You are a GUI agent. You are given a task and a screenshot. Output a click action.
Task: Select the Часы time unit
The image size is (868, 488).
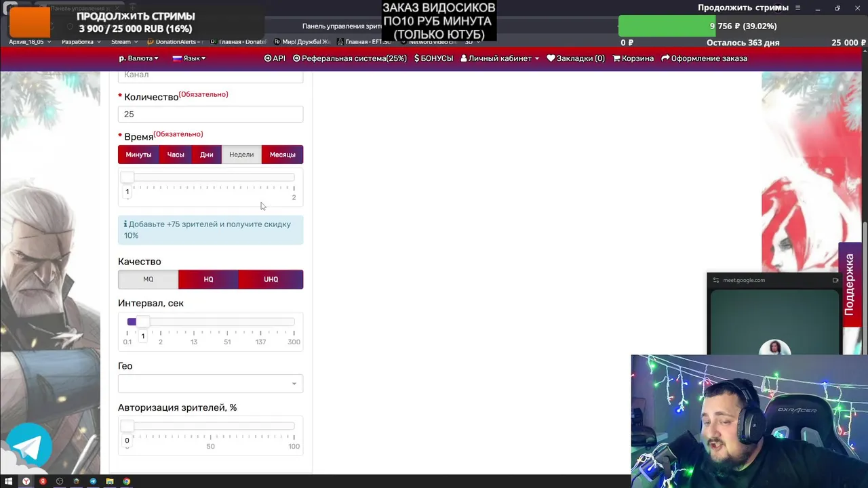pos(176,155)
